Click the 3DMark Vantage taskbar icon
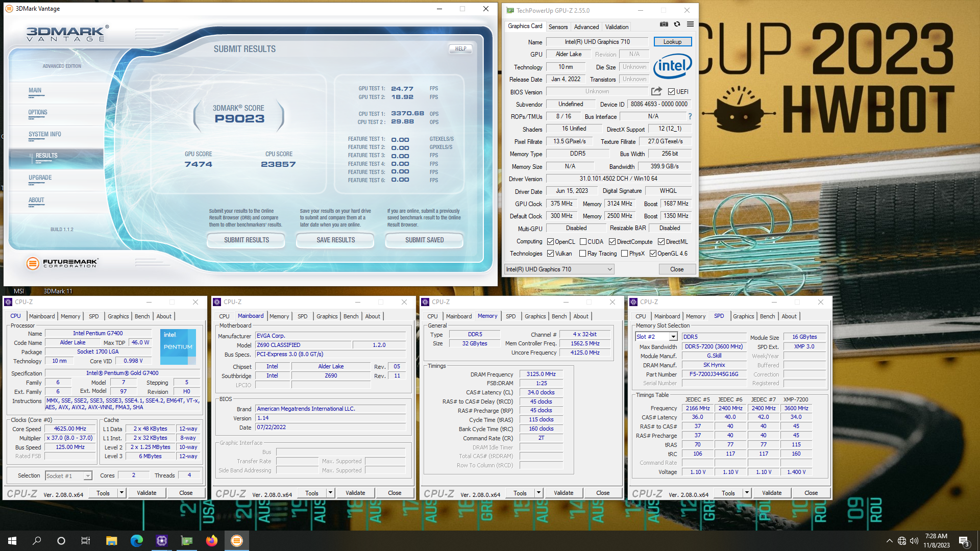The image size is (980, 551). click(236, 541)
